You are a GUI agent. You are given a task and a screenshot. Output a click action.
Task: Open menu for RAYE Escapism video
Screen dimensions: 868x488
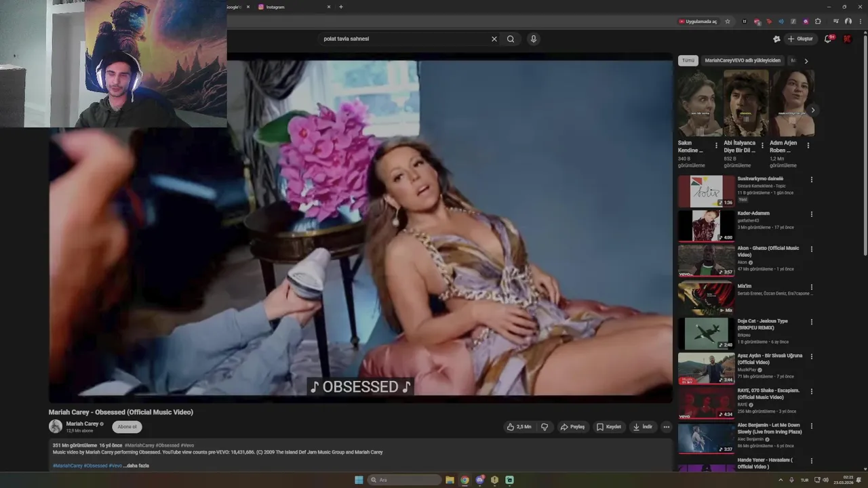coord(811,391)
